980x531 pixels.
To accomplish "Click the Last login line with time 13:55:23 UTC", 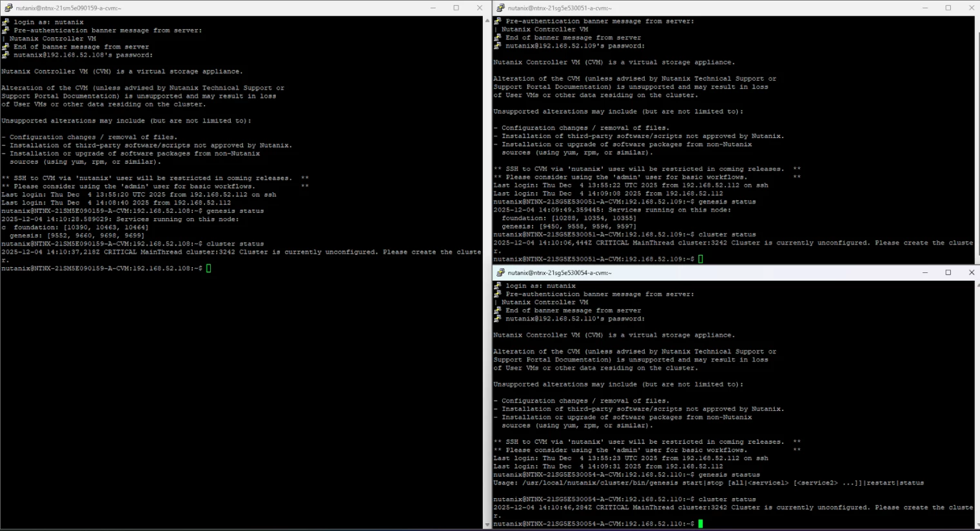I will (631, 458).
